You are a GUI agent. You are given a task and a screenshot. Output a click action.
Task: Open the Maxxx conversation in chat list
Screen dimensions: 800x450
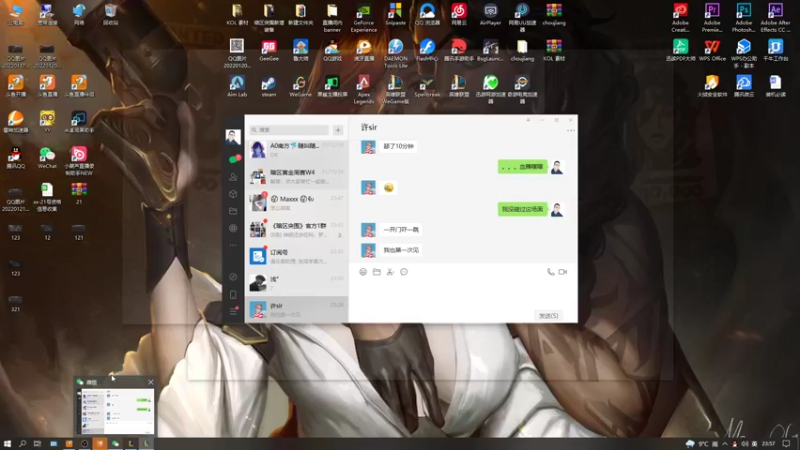(x=296, y=203)
